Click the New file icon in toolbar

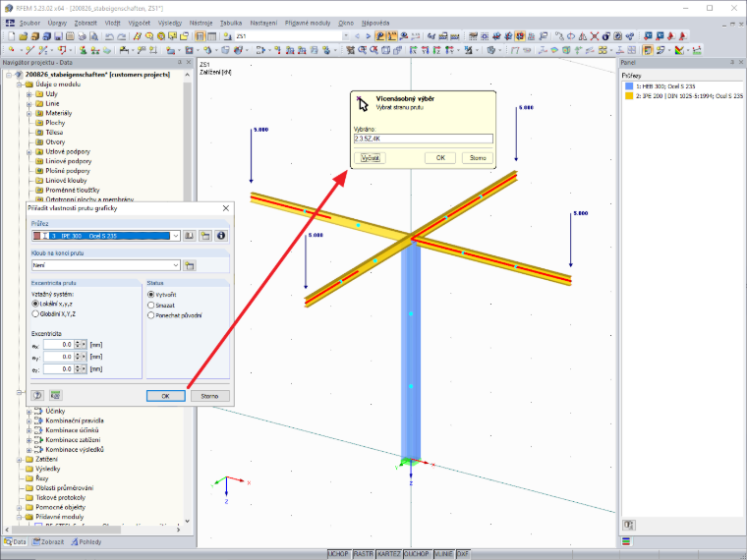(11, 36)
